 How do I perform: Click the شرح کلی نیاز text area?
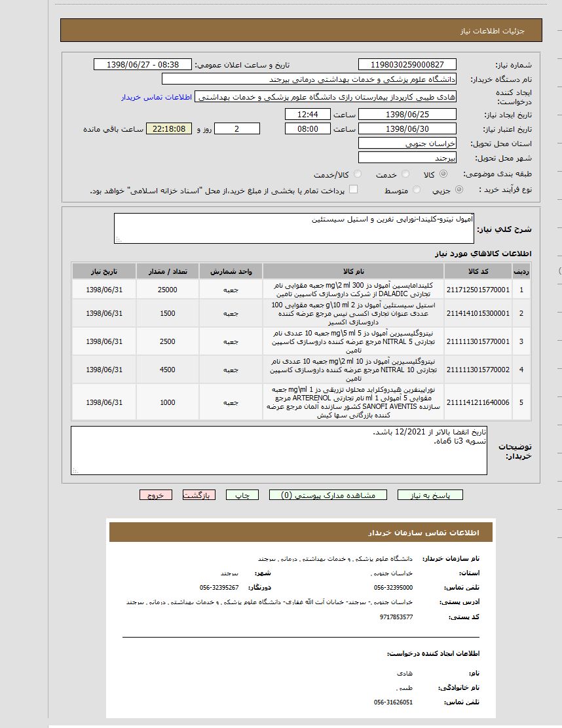pyautogui.click(x=293, y=228)
